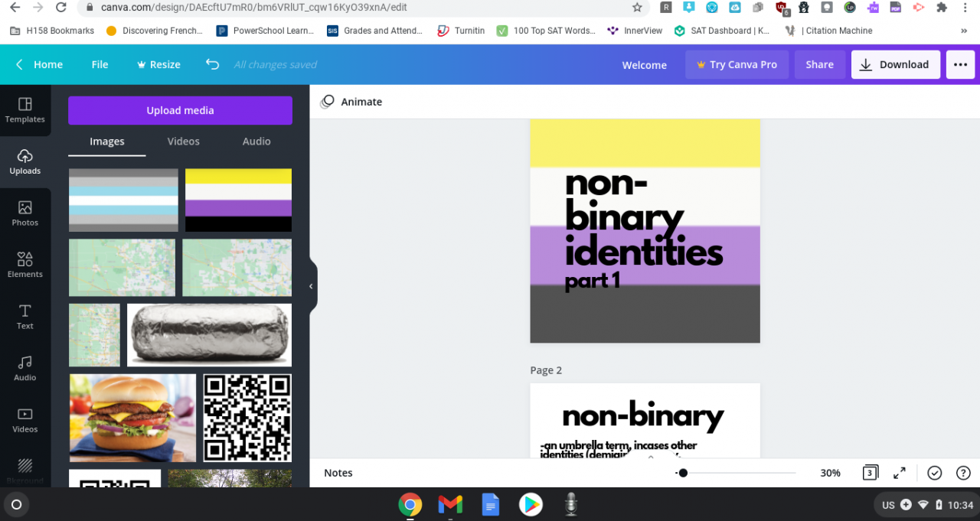Click the Download button
Image resolution: width=980 pixels, height=521 pixels.
tap(895, 65)
